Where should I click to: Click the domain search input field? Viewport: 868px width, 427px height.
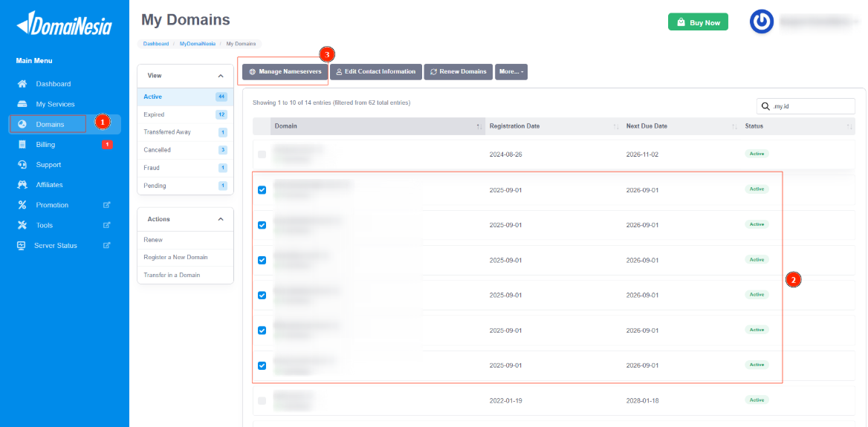812,106
